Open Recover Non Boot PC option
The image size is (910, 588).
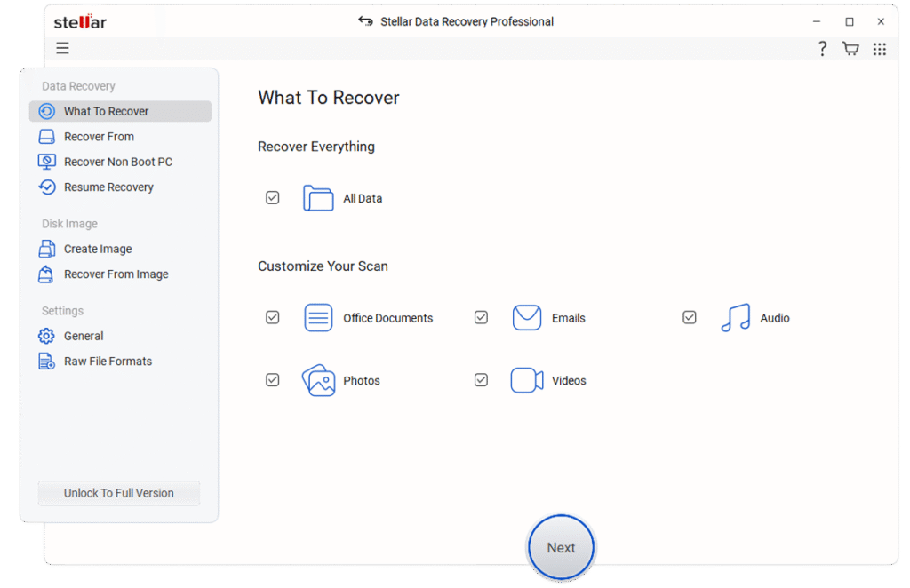click(x=117, y=162)
